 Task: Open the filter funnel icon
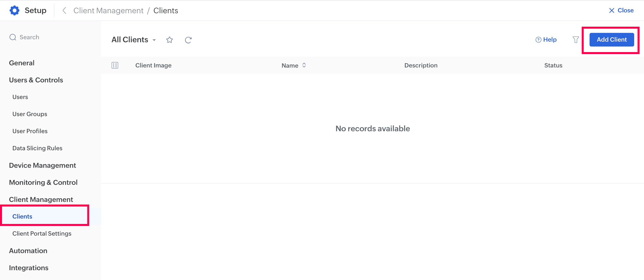[x=575, y=40]
